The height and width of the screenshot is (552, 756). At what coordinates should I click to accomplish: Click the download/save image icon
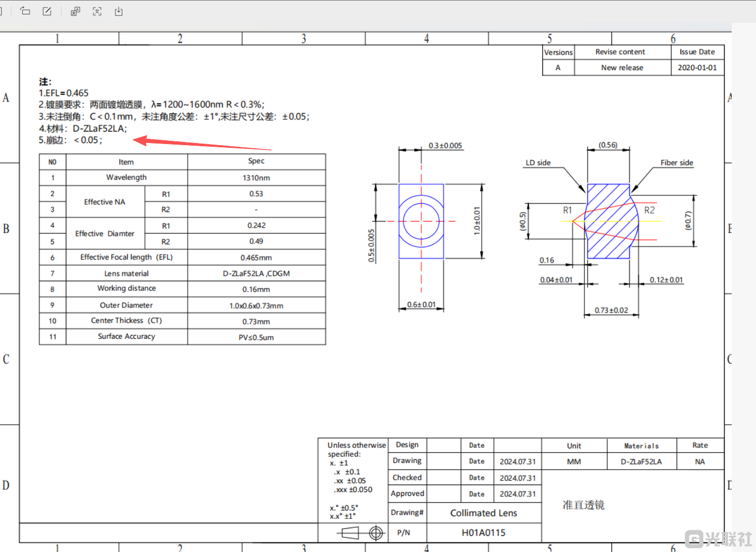click(119, 11)
